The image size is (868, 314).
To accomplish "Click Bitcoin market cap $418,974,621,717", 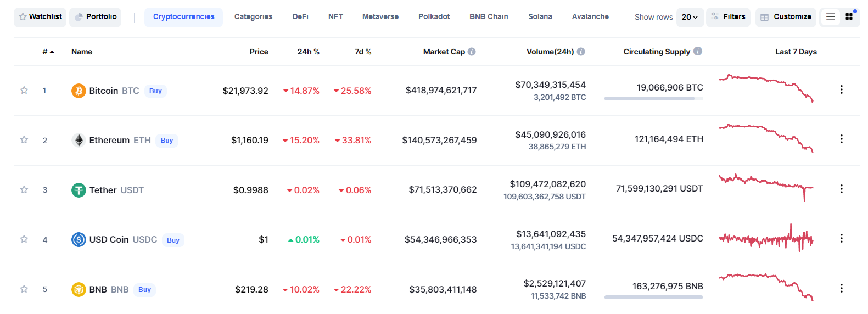I will pyautogui.click(x=441, y=91).
